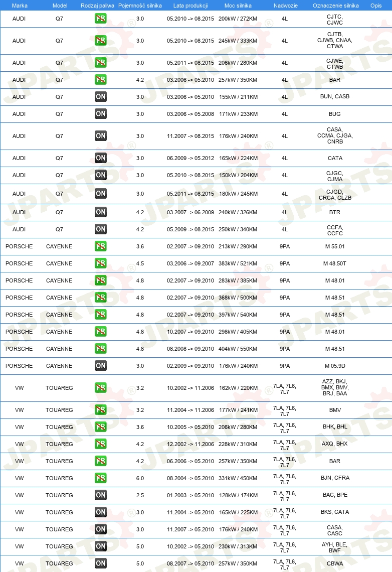Click power value 397kW / 540KM
Viewport: 392px width, 572px height.
coord(238,315)
